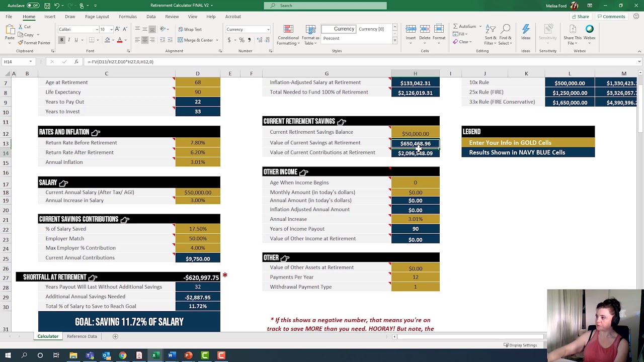Toggle Middle Align option
Viewport: 644px width, 362px height.
[145, 29]
